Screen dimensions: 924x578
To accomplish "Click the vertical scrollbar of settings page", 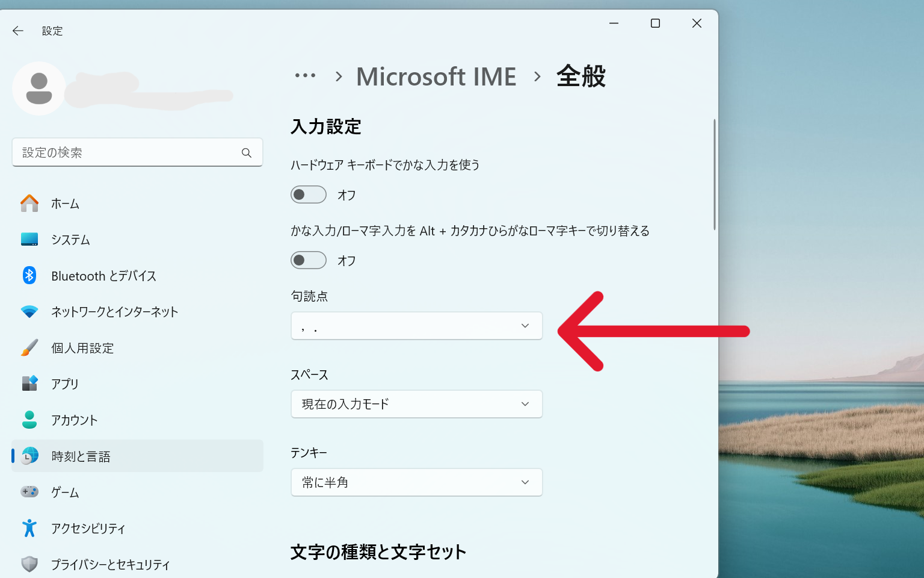I will tap(714, 175).
